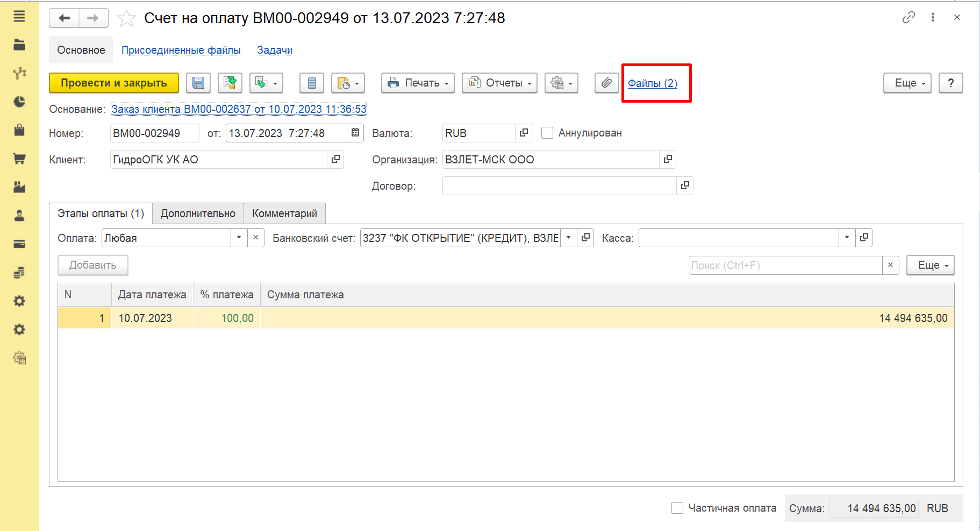The width and height of the screenshot is (980, 531).
Task: Open the folder section icon in sidebar
Action: (x=19, y=45)
